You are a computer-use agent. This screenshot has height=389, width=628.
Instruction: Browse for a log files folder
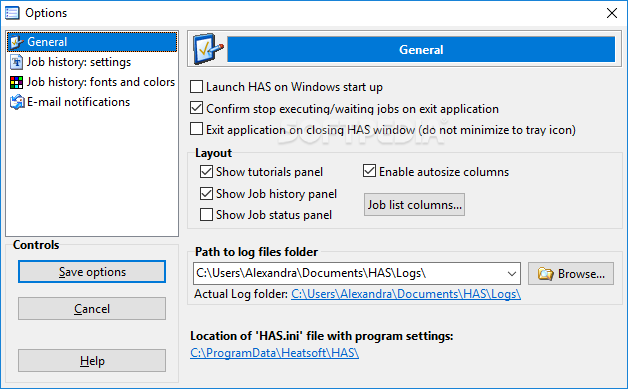click(571, 274)
